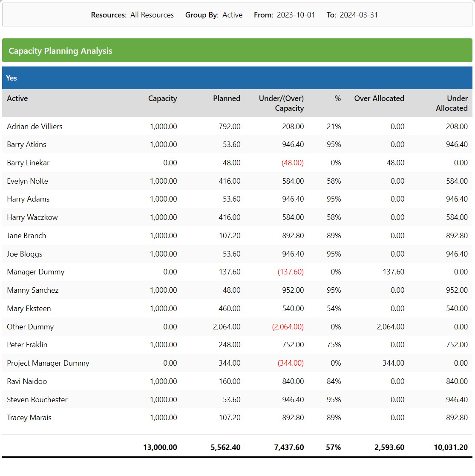Click the Capacity Planning Analysis green header
This screenshot has width=475, height=476.
(237, 50)
